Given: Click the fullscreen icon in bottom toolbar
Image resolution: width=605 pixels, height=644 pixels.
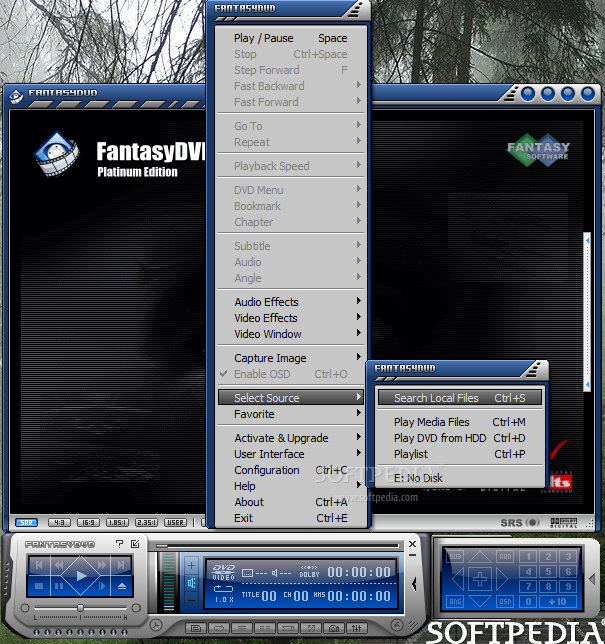Looking at the screenshot, I should point(311,628).
